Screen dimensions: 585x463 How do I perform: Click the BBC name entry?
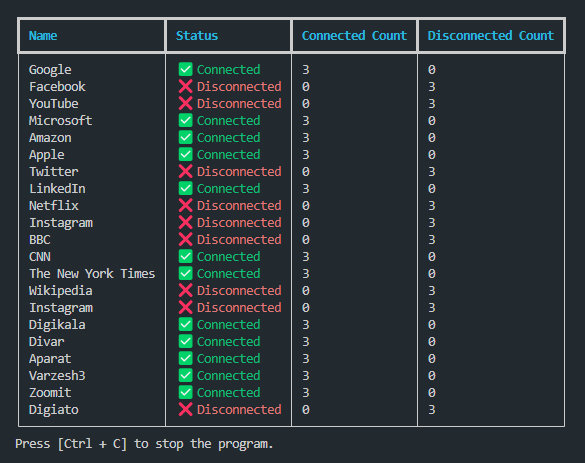coord(40,240)
